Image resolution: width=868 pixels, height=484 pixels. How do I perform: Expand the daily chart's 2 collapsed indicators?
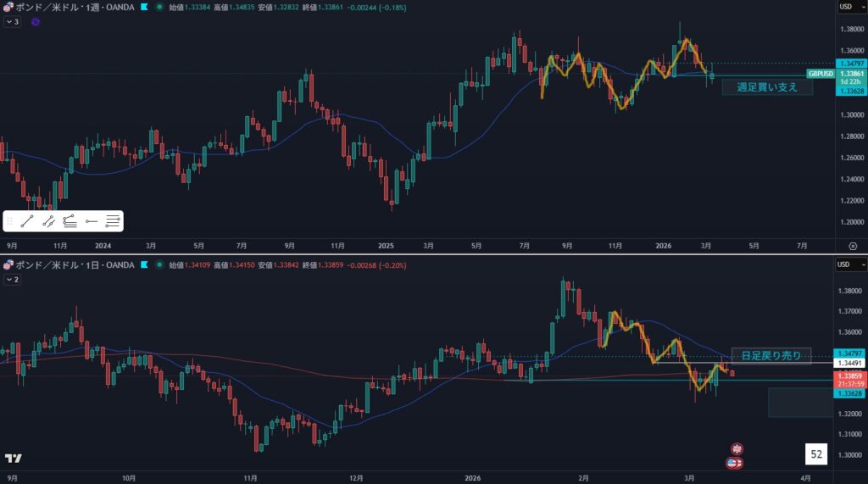tap(12, 279)
